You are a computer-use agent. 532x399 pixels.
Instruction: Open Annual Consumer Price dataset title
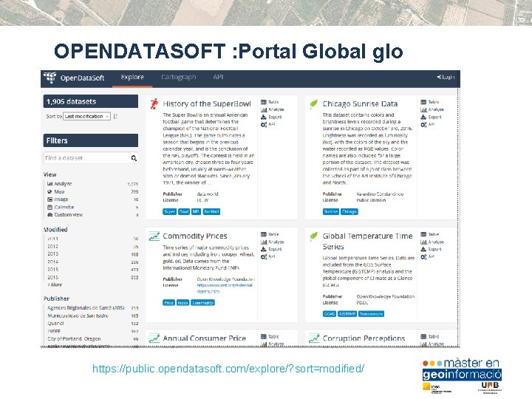coord(204,338)
